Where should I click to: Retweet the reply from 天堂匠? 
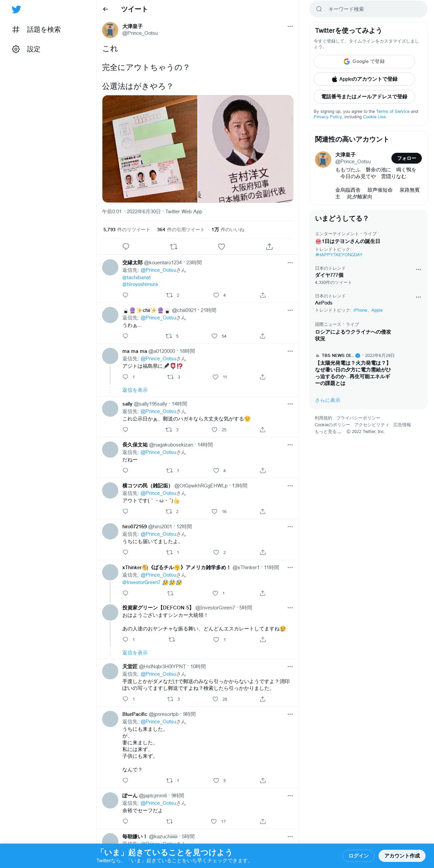click(x=170, y=699)
